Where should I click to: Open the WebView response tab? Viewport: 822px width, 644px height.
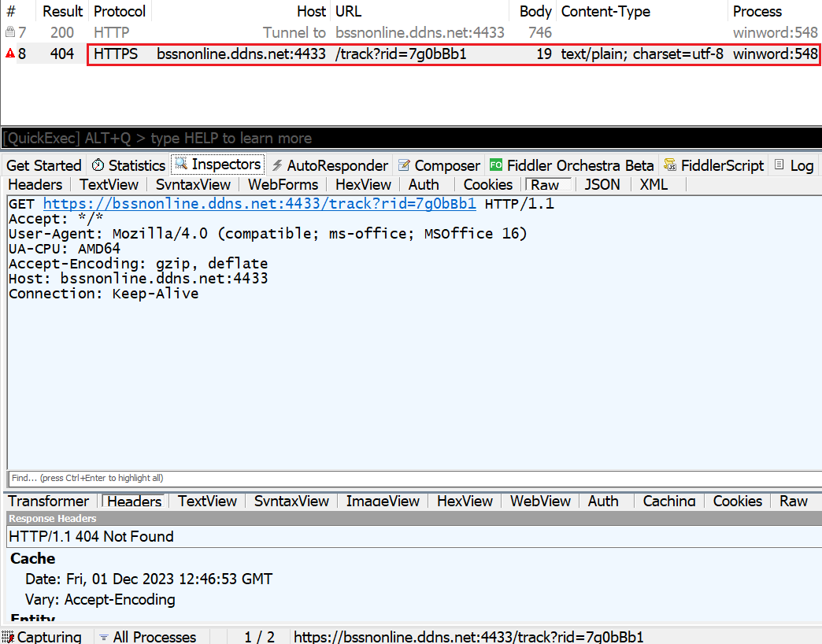pos(539,501)
